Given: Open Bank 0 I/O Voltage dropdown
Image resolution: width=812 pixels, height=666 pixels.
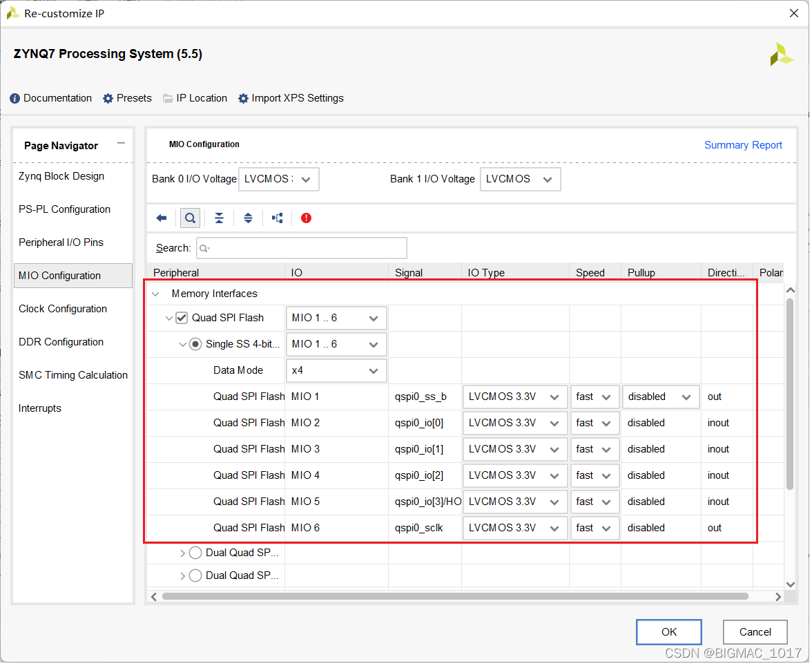Looking at the screenshot, I should coord(280,180).
